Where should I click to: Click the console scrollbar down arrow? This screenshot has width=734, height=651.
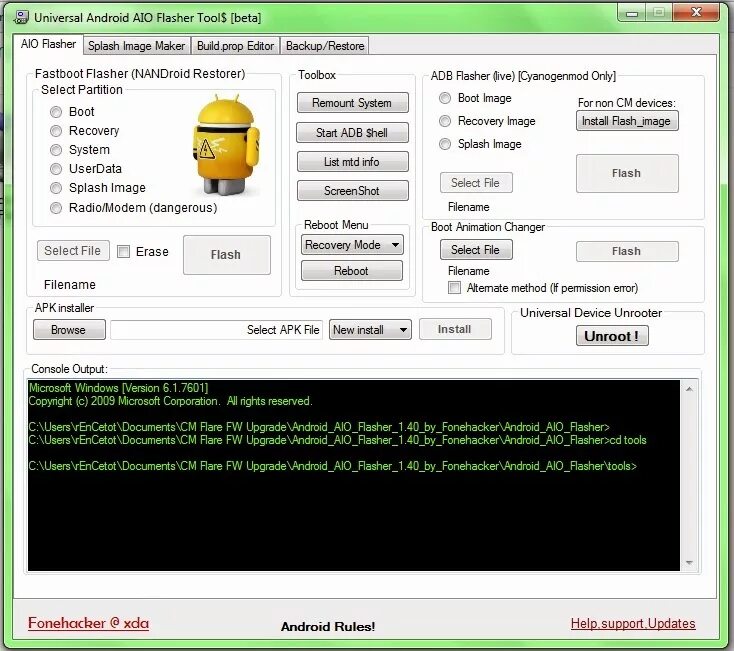[x=689, y=563]
